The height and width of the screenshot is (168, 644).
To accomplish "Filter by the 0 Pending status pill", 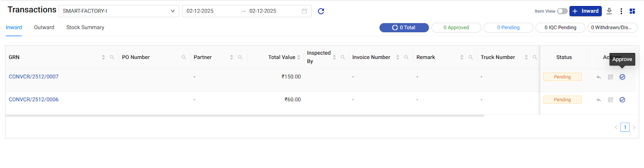I will tap(508, 27).
